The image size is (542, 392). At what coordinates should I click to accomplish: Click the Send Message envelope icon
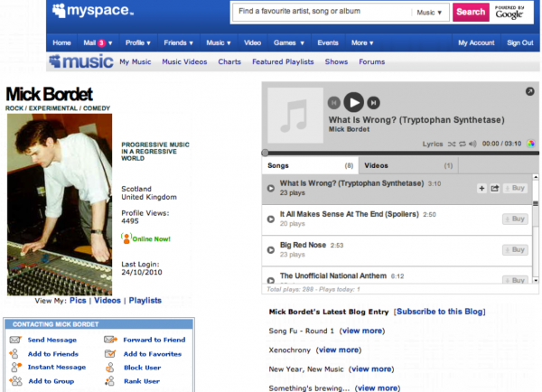pyautogui.click(x=15, y=340)
